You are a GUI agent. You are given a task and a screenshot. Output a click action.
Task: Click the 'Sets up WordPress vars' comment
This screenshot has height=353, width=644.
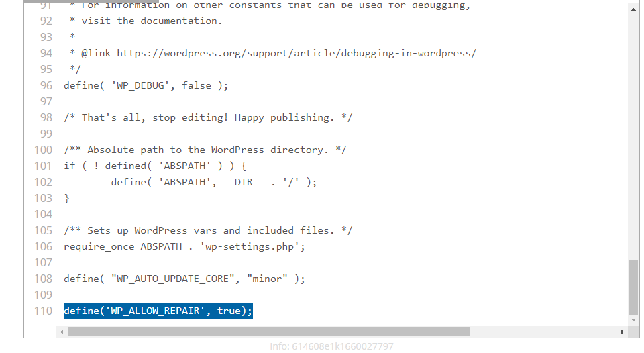tap(208, 231)
